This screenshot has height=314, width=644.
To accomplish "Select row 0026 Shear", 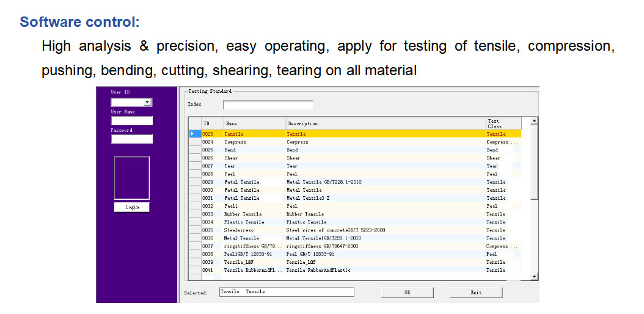I will (x=355, y=158).
